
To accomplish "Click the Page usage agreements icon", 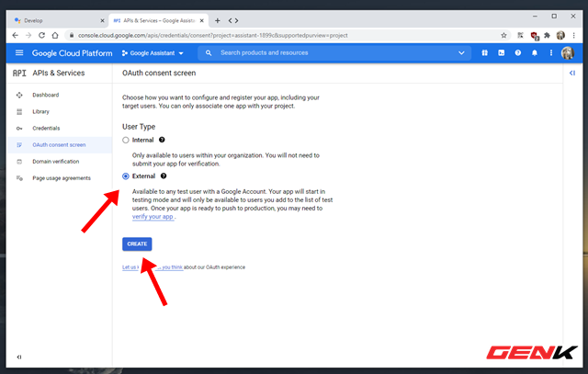I will coord(19,177).
